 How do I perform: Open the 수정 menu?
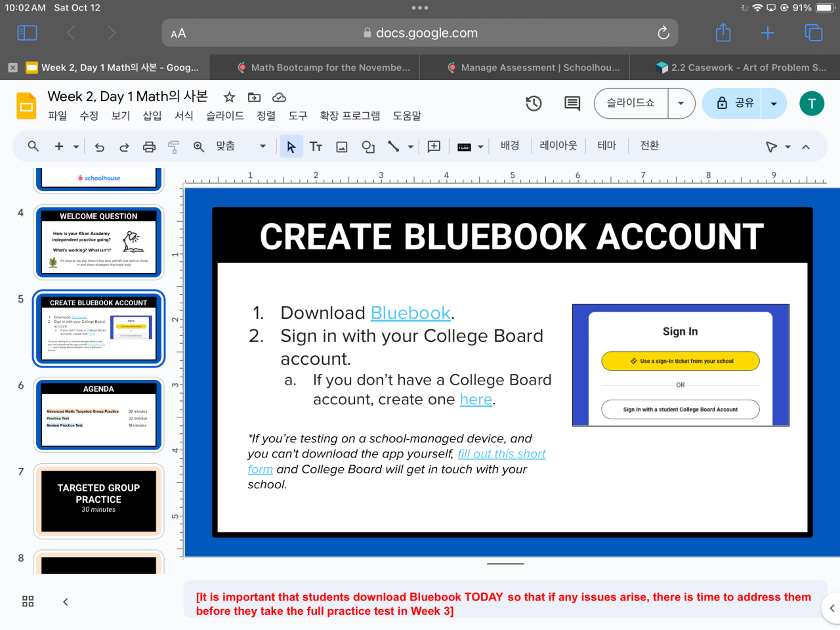[89, 115]
